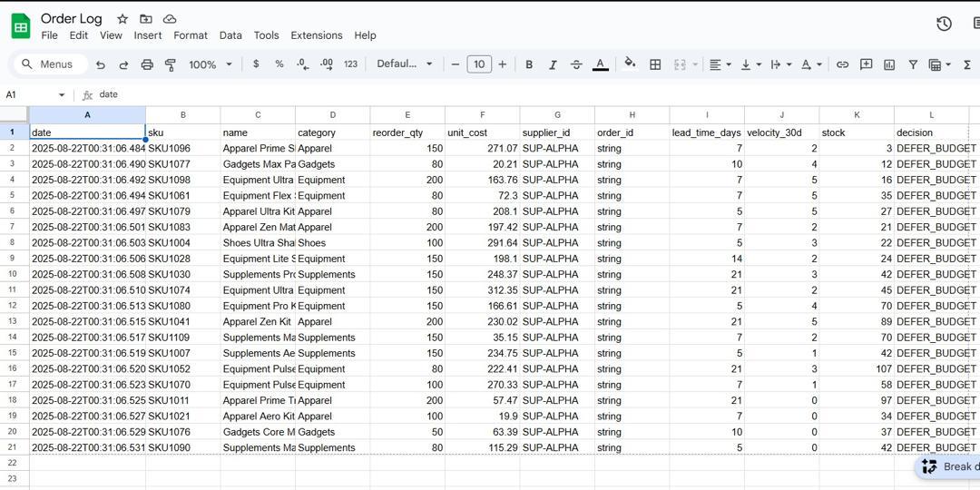Select cell with unit cost 291.64

(483, 242)
